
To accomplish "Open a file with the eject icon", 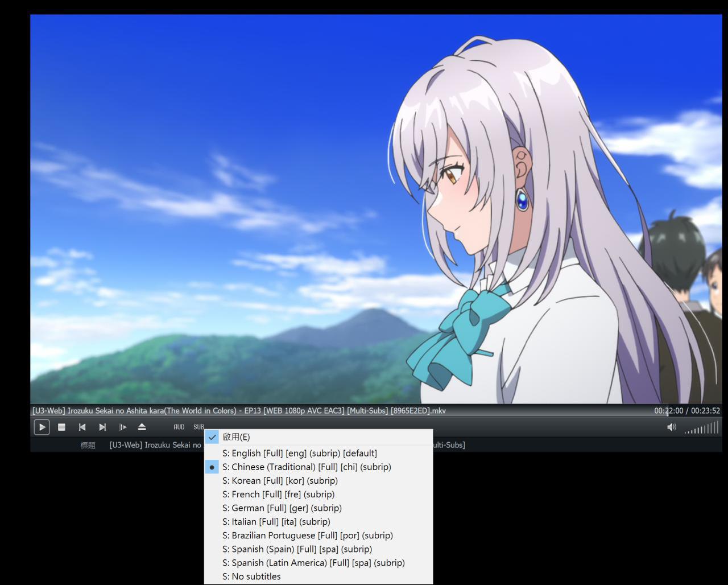I will (142, 427).
